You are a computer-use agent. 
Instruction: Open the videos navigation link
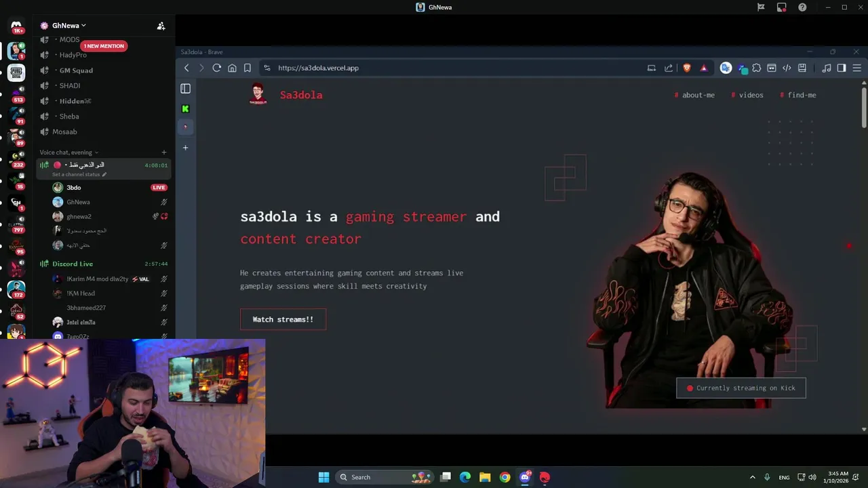click(x=747, y=95)
